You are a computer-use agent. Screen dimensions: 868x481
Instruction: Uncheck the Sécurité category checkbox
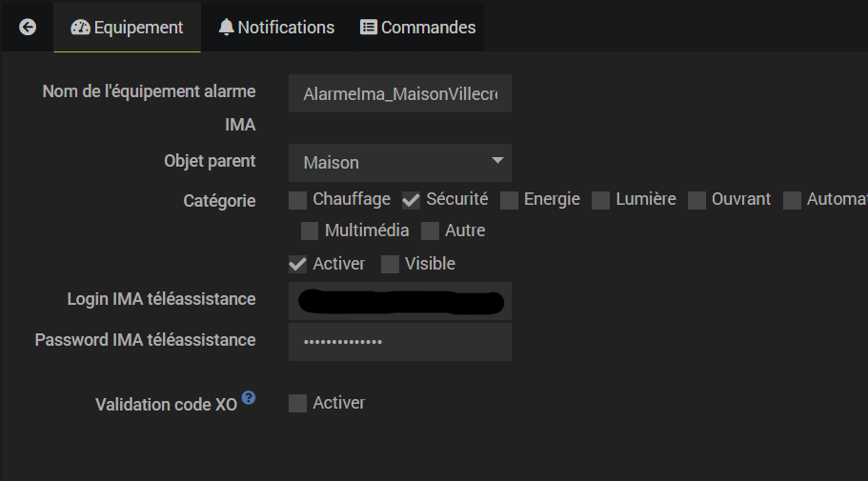tap(412, 200)
